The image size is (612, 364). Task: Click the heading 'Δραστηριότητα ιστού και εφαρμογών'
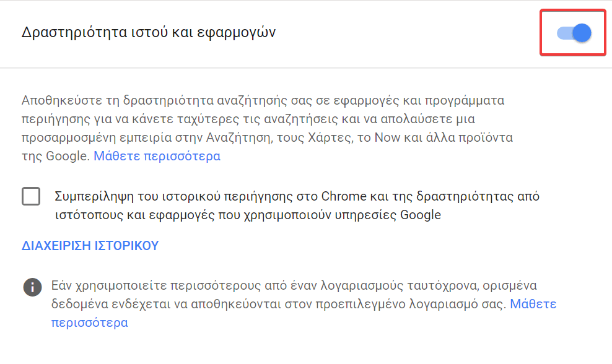(148, 32)
